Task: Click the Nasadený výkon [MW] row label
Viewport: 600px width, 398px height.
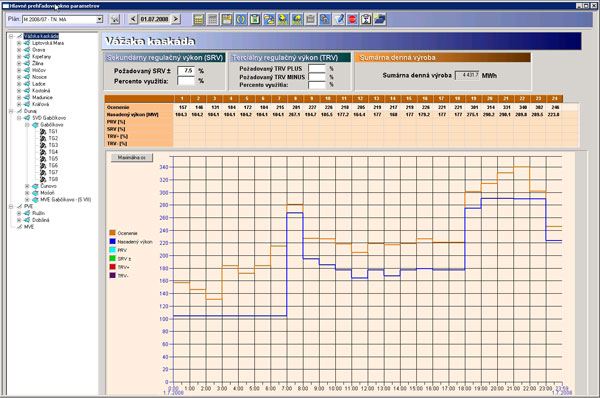Action: click(133, 114)
